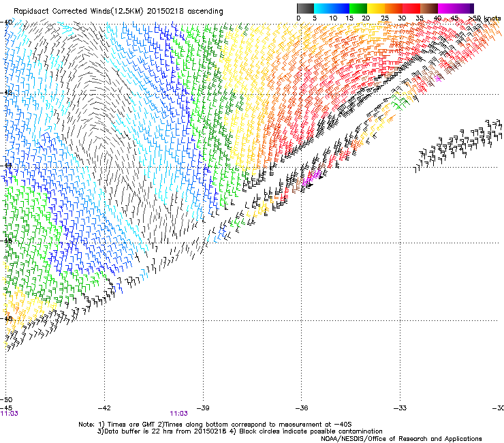The image size is (504, 443).
Task: Click the cyan 5-10 knots legend swatch
Action: coord(322,8)
